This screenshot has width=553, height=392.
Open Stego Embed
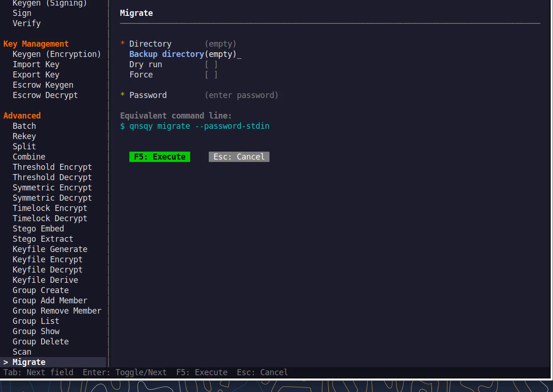pos(38,228)
